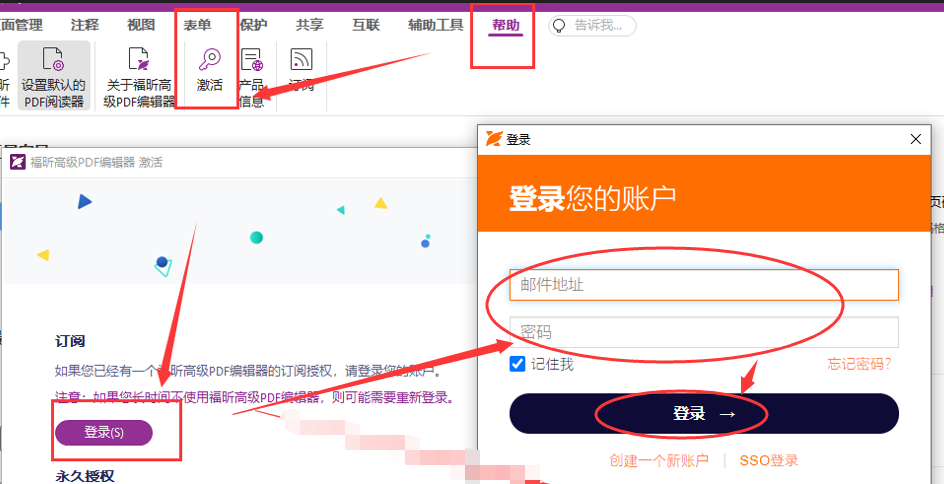This screenshot has width=944, height=484.
Task: Toggle the 记住我 checkbox
Action: click(517, 364)
